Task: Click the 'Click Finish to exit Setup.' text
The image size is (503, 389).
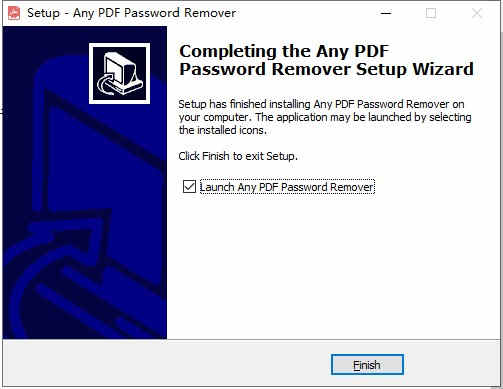Action: pyautogui.click(x=238, y=156)
